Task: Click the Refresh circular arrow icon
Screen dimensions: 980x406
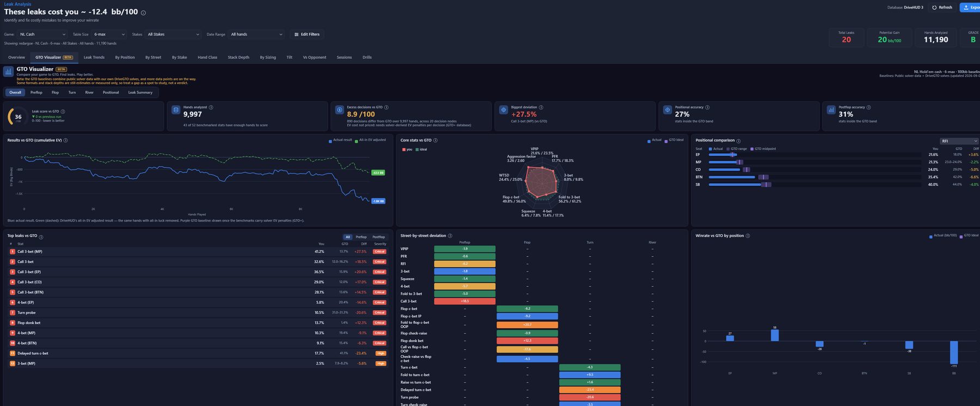Action: [934, 8]
